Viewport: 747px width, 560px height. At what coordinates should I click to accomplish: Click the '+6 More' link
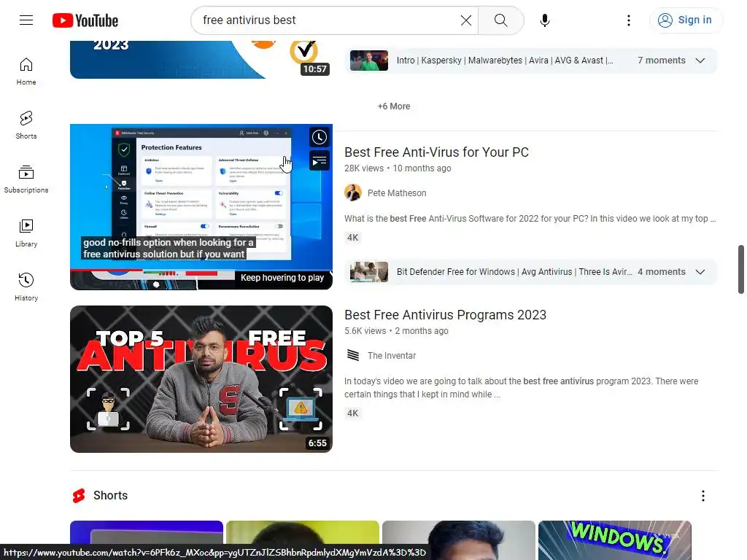(x=393, y=106)
